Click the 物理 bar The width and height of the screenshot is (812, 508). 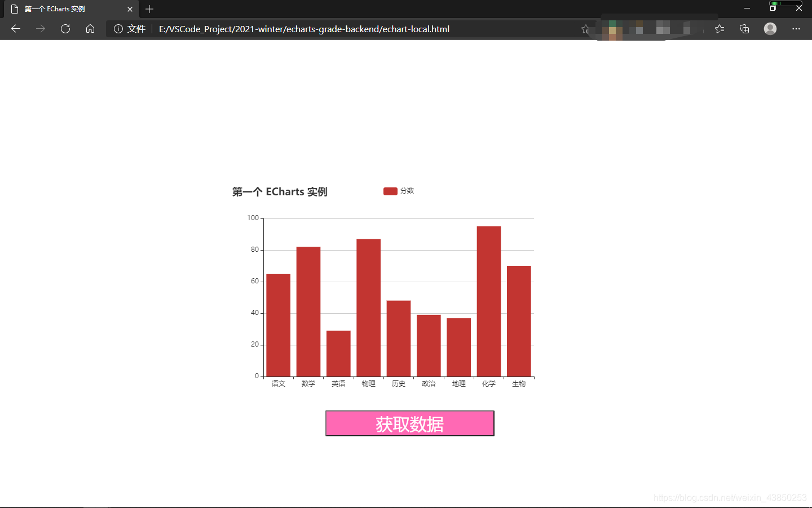coord(369,308)
